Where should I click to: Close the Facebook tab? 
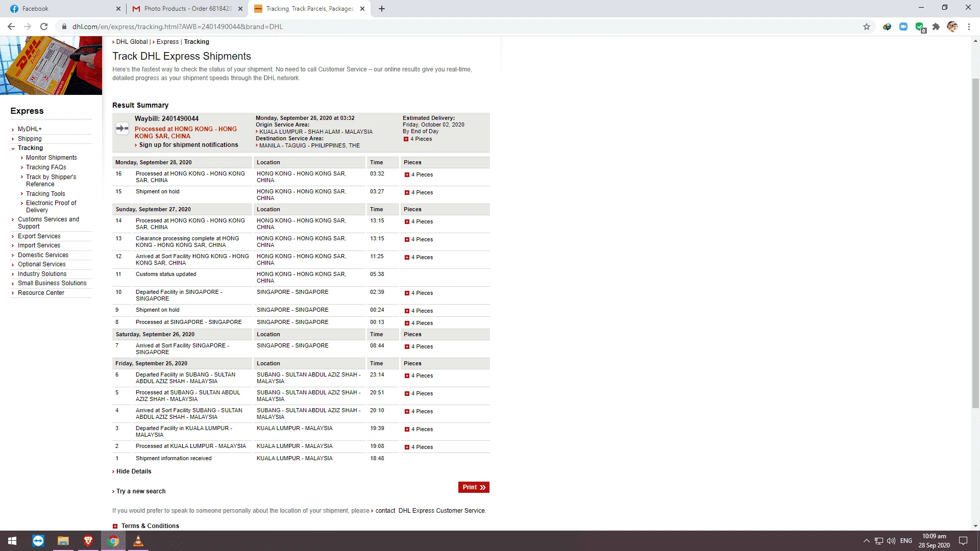(x=118, y=9)
